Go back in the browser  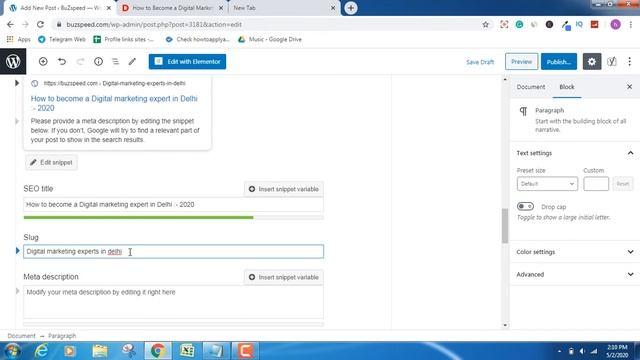[x=10, y=24]
